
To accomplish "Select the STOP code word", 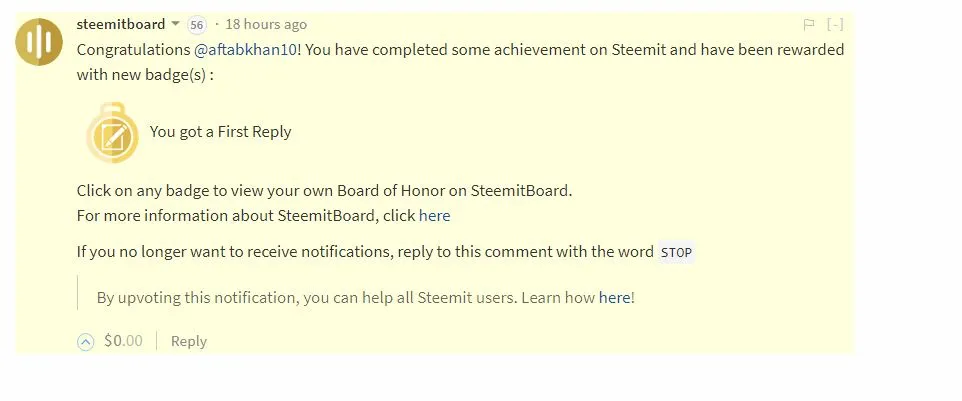I will pos(676,252).
